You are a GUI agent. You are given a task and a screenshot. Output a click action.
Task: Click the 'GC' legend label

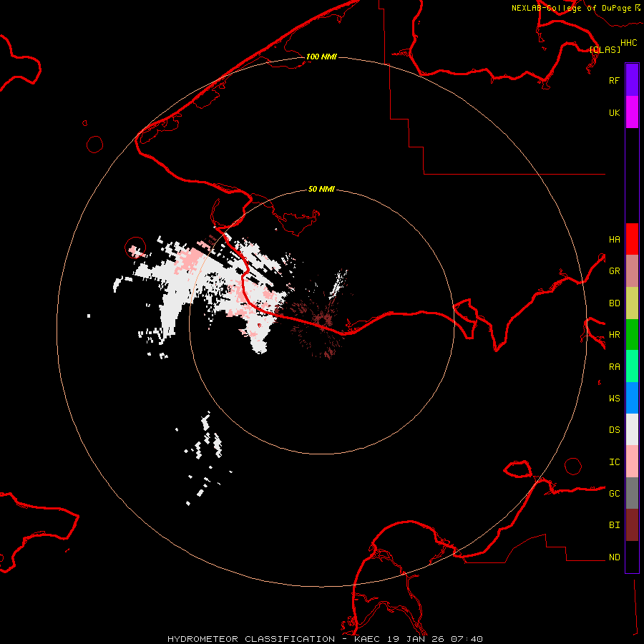[614, 493]
